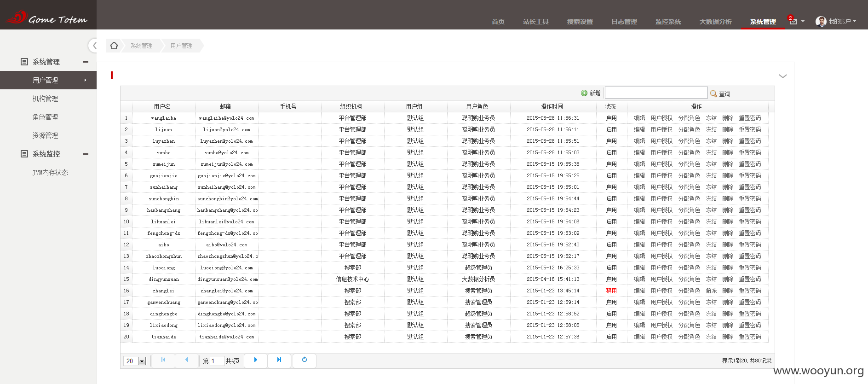Collapse the sidebar with the arrow handle
Viewport: 868px width, 384px height.
(94, 45)
